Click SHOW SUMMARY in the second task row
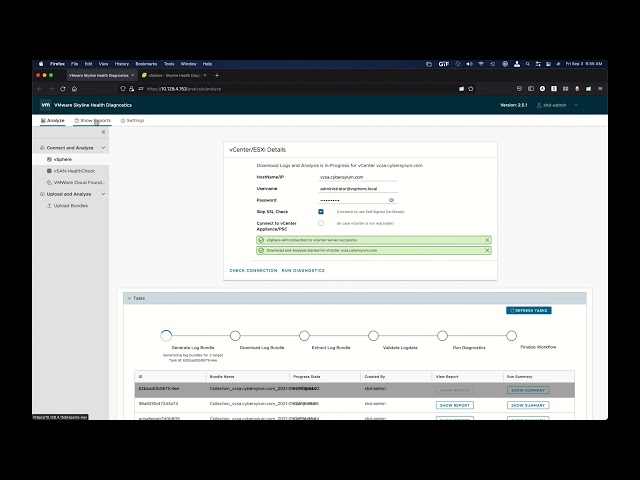The image size is (640, 480). 528,405
